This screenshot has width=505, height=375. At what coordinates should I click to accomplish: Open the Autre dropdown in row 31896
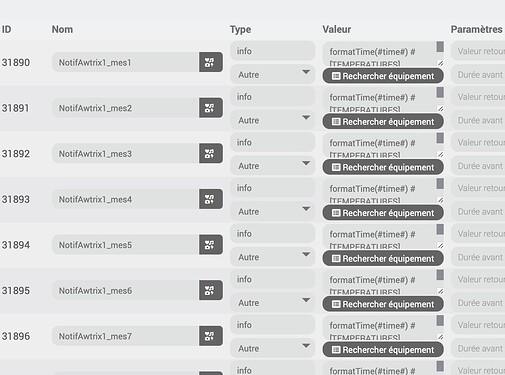click(x=272, y=348)
